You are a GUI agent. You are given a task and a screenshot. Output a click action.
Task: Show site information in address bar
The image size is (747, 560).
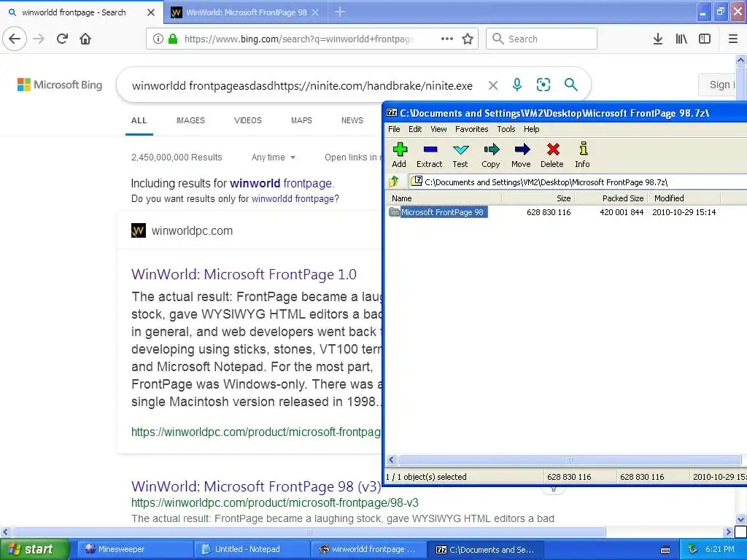(x=158, y=39)
